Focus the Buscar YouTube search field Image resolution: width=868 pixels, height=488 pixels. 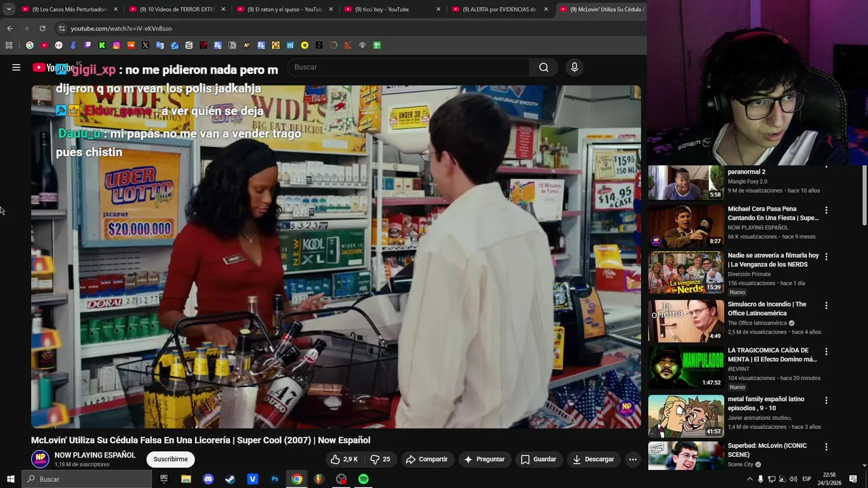coord(408,67)
